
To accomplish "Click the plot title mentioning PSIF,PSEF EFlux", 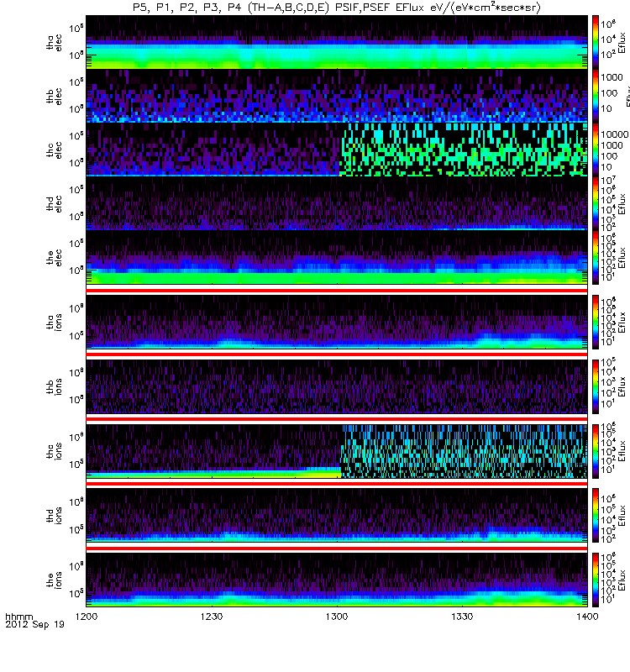I will 337,8.
